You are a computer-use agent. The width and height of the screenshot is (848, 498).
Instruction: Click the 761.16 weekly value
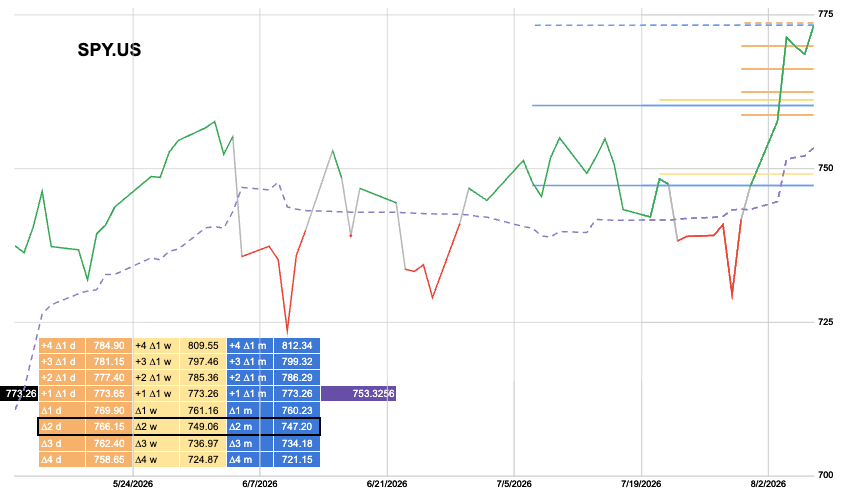[x=203, y=411]
